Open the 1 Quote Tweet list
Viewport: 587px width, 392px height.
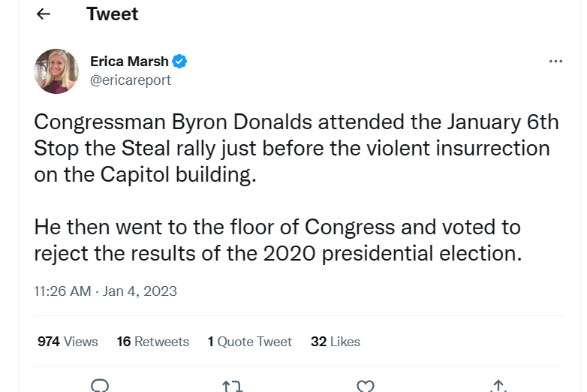(x=250, y=342)
